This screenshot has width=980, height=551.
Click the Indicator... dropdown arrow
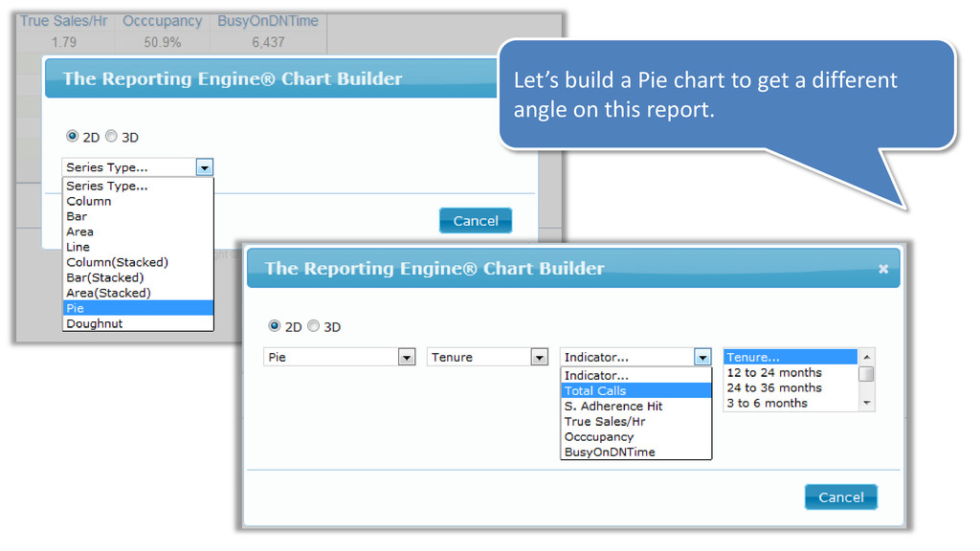703,358
